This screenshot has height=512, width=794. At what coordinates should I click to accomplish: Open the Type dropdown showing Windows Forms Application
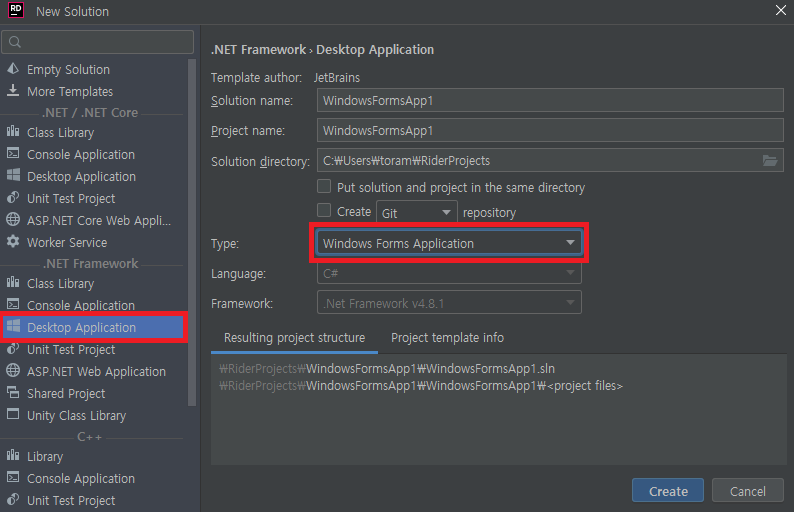coord(449,243)
